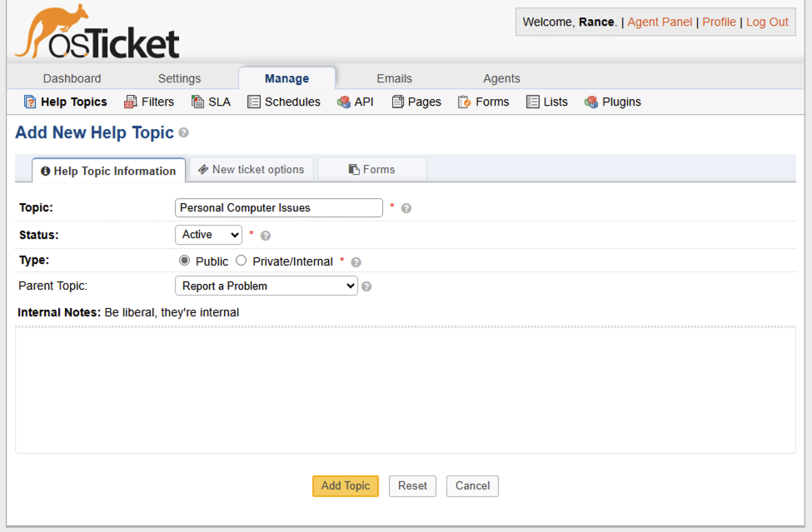Click the Add New Help Topic heading

click(x=94, y=132)
